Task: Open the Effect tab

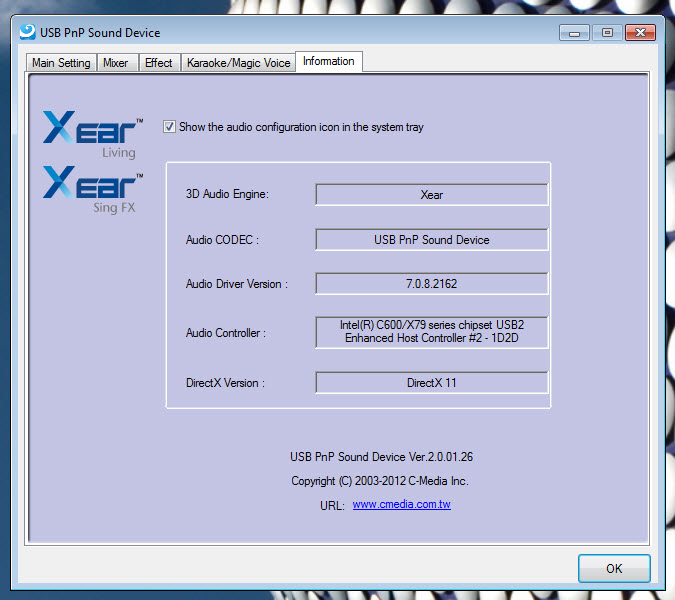Action: [159, 63]
